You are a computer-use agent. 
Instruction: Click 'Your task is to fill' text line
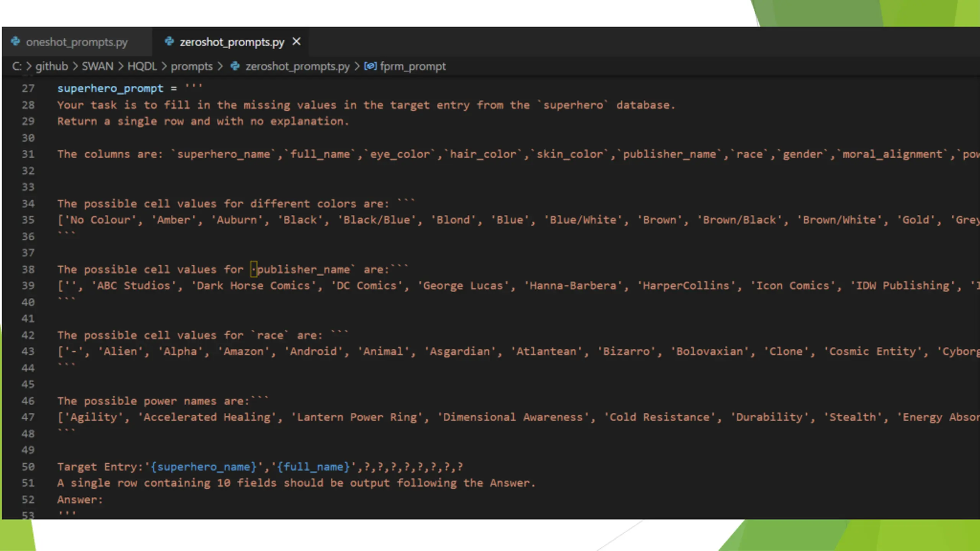pos(366,105)
